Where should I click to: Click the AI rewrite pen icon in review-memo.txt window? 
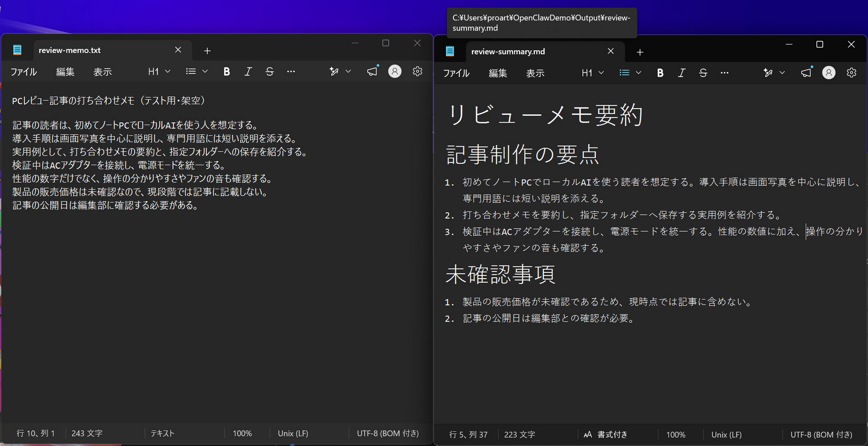334,71
